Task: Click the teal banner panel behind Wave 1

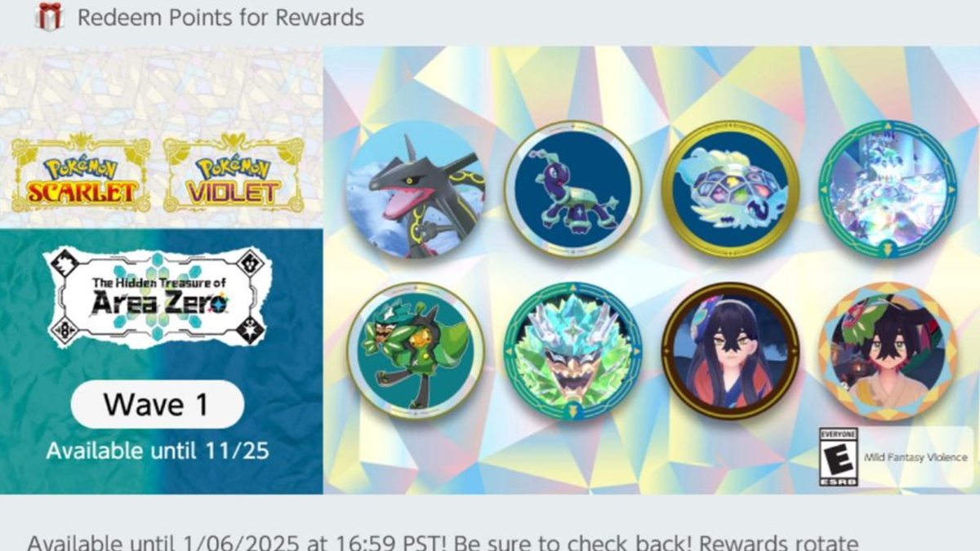Action: tap(162, 362)
